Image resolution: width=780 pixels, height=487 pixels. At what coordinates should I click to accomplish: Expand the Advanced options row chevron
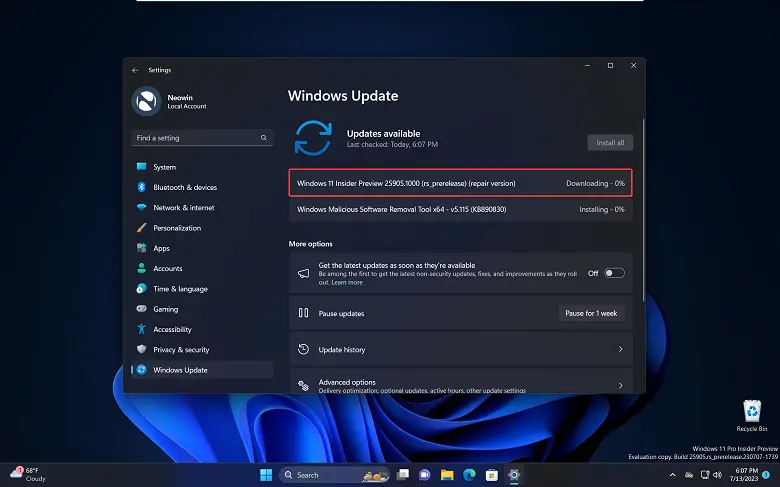620,386
